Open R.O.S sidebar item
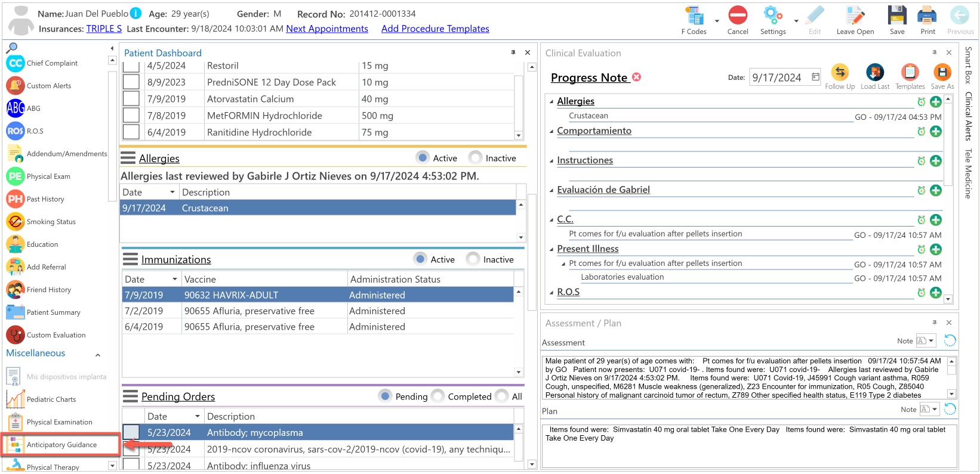The height and width of the screenshot is (474, 980). click(x=25, y=131)
